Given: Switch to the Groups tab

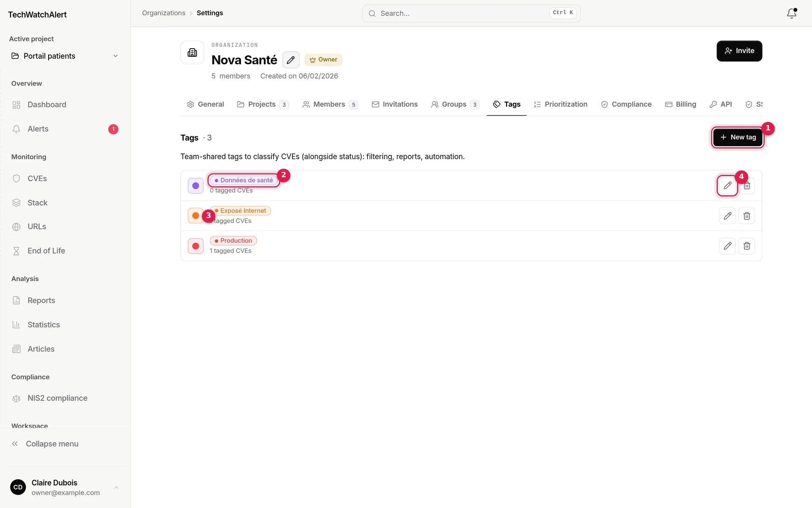Looking at the screenshot, I should (455, 105).
